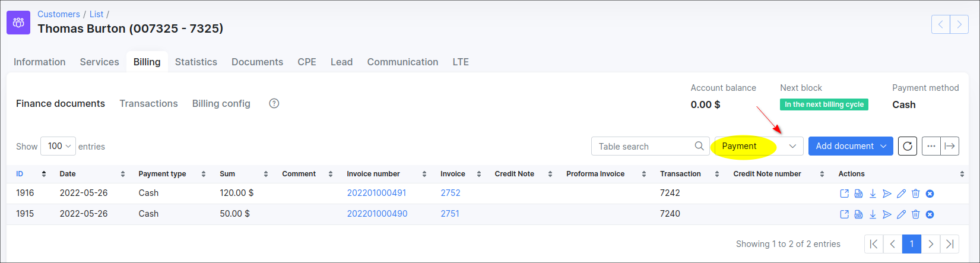This screenshot has width=980, height=263.
Task: Change the Show 100 entries selector
Action: 58,146
